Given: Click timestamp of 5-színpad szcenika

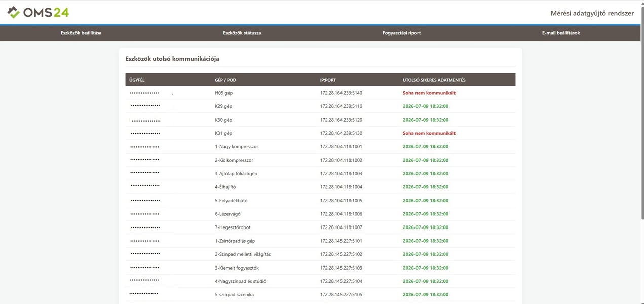Looking at the screenshot, I should tap(425, 294).
